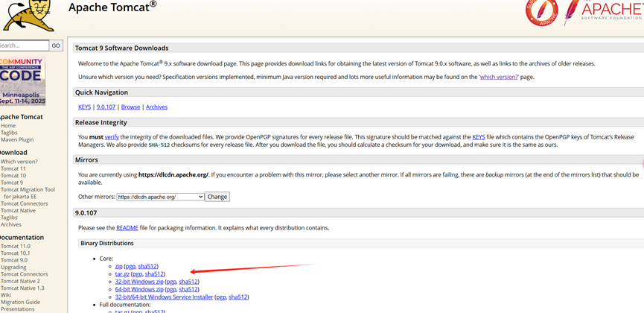Focus the Search input field
This screenshot has width=644, height=313.
[x=25, y=45]
